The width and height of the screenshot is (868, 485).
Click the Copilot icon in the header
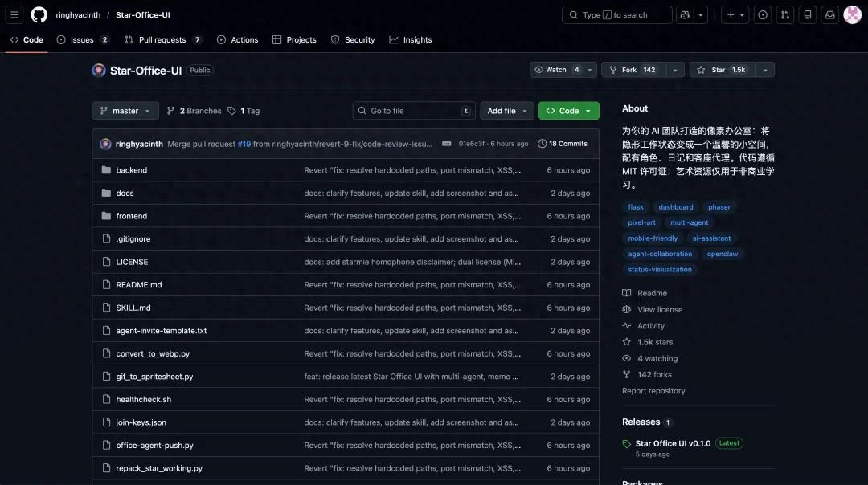pos(685,14)
